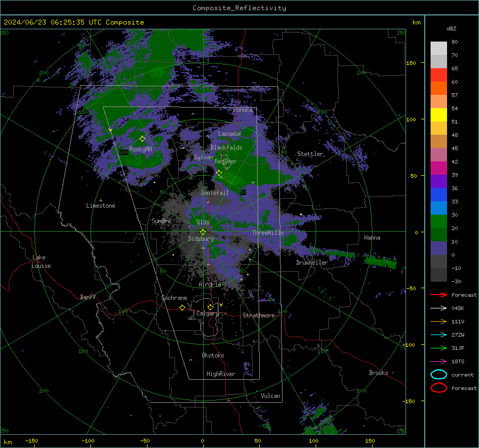Click the Strathmore label

click(259, 315)
